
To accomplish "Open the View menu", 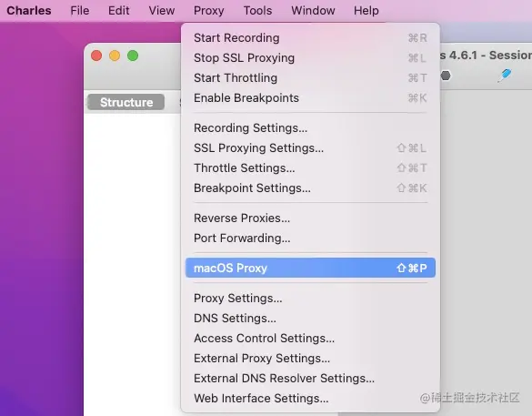I will pos(162,11).
